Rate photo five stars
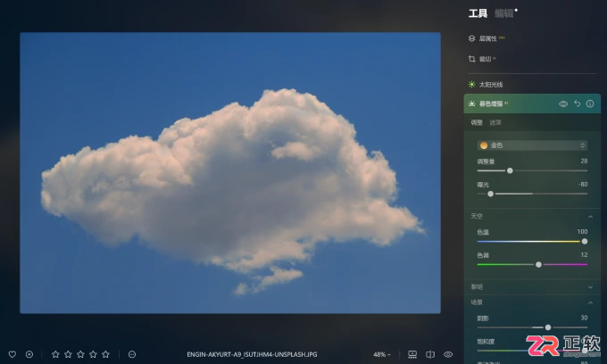This screenshot has height=364, width=607. click(105, 354)
